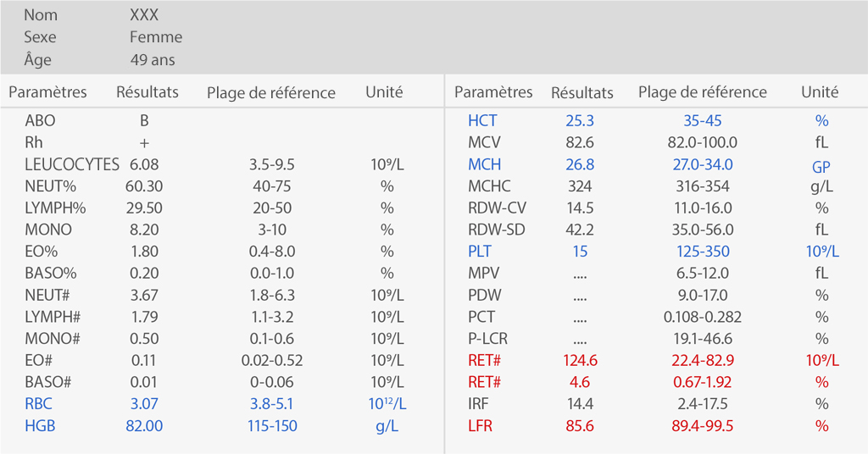
Task: Select the Sexe value Femme
Action: click(156, 37)
